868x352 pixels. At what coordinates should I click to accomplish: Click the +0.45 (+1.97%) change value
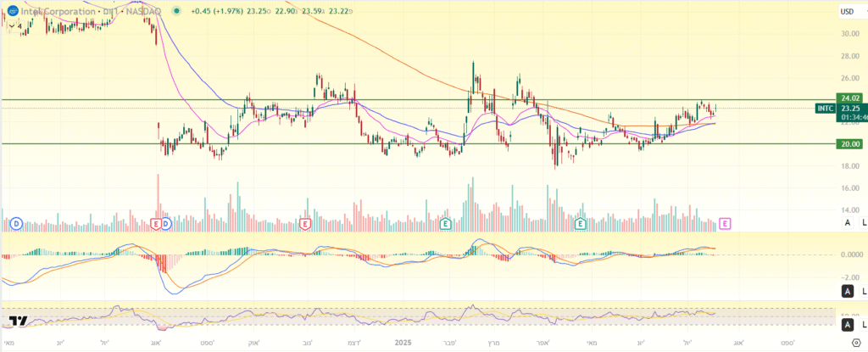pyautogui.click(x=215, y=11)
